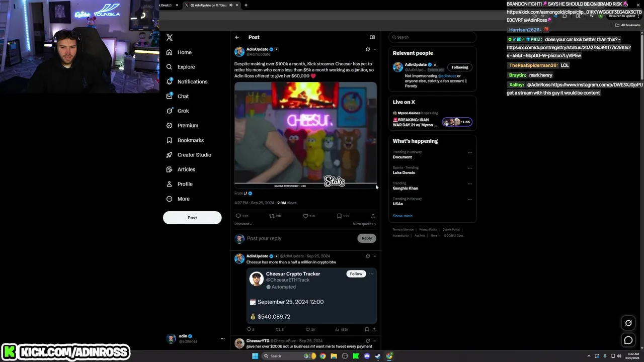Play the Cheesur video thumbnail
644x362 pixels.
pyautogui.click(x=305, y=135)
